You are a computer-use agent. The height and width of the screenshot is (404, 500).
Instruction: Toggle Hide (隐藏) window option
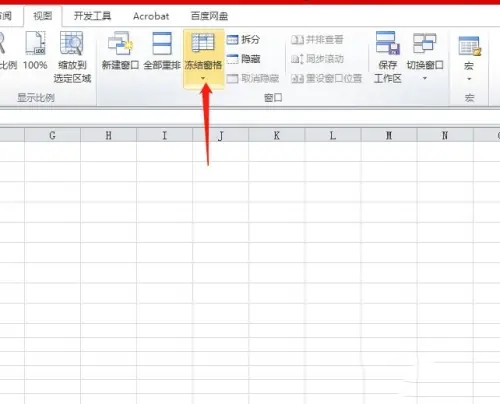click(x=243, y=59)
